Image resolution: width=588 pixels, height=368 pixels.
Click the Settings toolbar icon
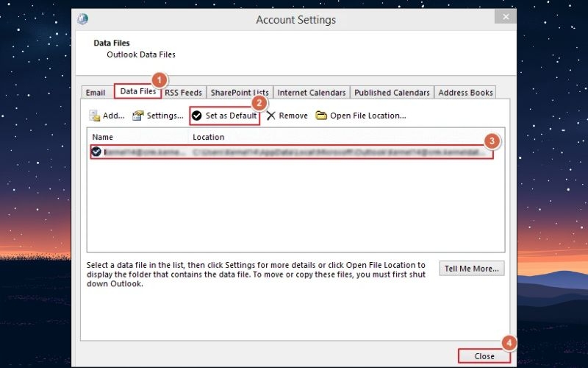[138, 116]
